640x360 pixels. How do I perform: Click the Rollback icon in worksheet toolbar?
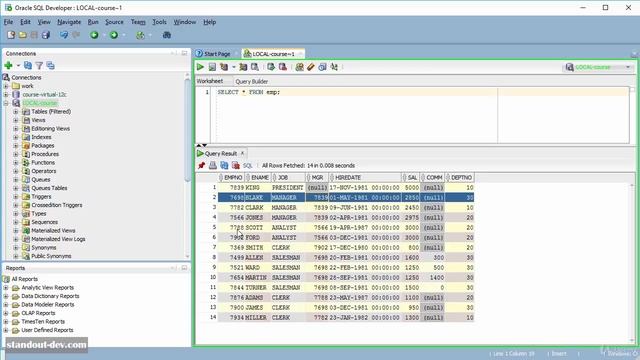(282, 67)
